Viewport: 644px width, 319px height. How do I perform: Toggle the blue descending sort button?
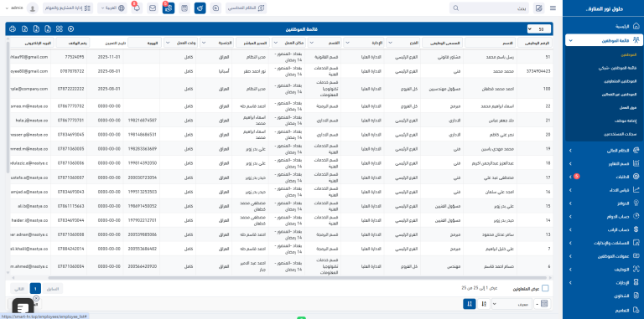(x=470, y=304)
